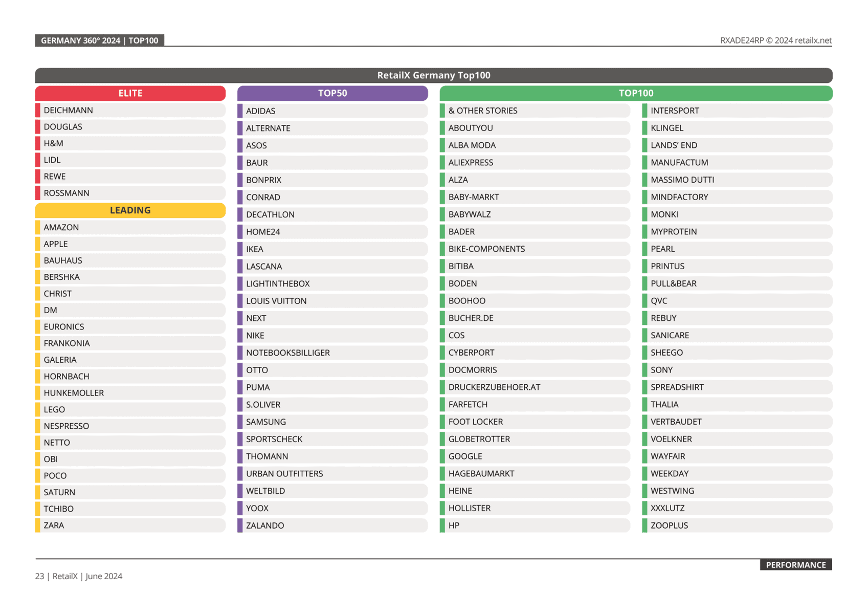Select SATURN in the Leading list
Viewport: 868px width, 614px height.
[130, 492]
